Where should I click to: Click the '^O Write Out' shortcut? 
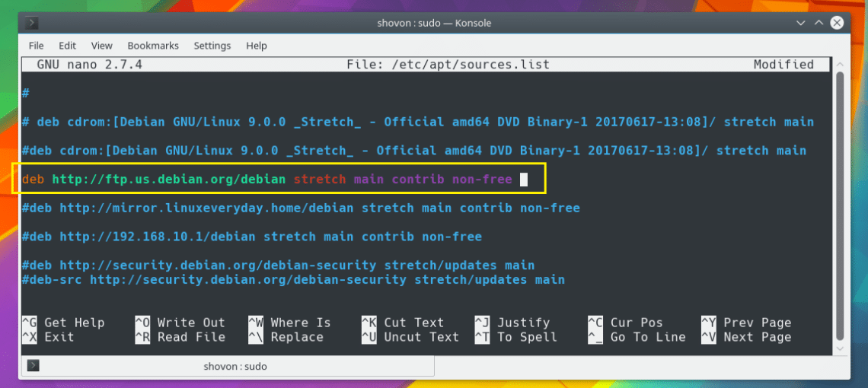point(180,323)
